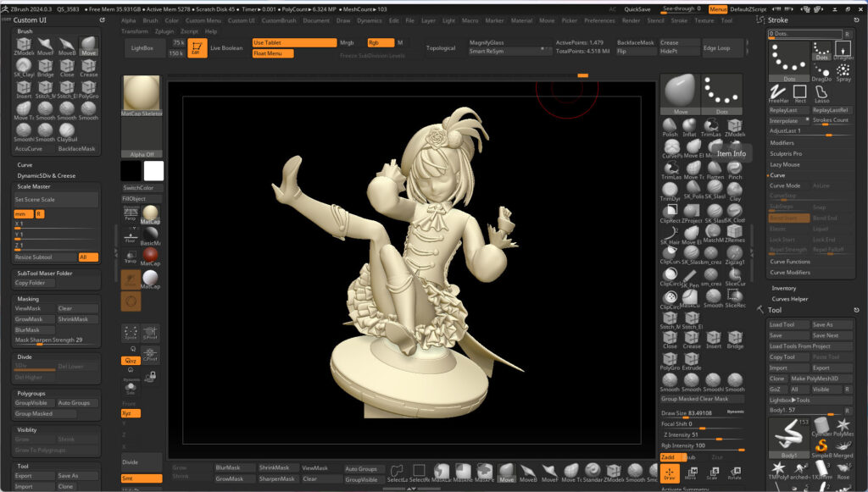Choose the DragDot stroke type
This screenshot has height=492, width=868.
pos(821,71)
